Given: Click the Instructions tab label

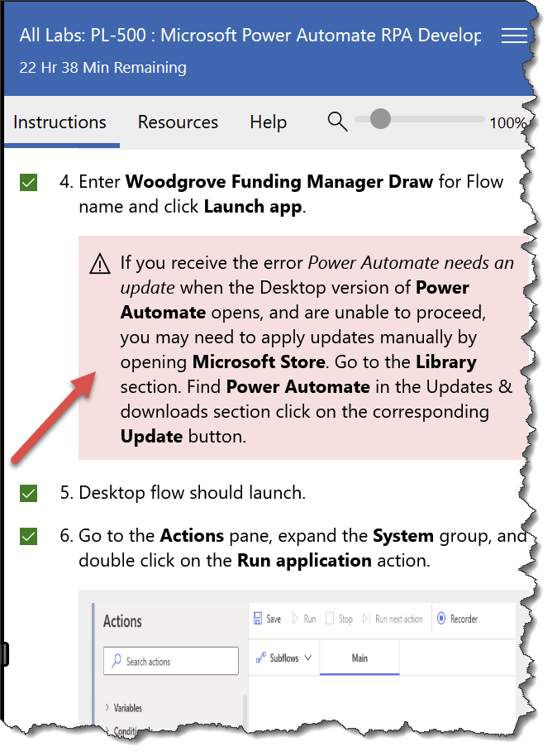Looking at the screenshot, I should (60, 122).
